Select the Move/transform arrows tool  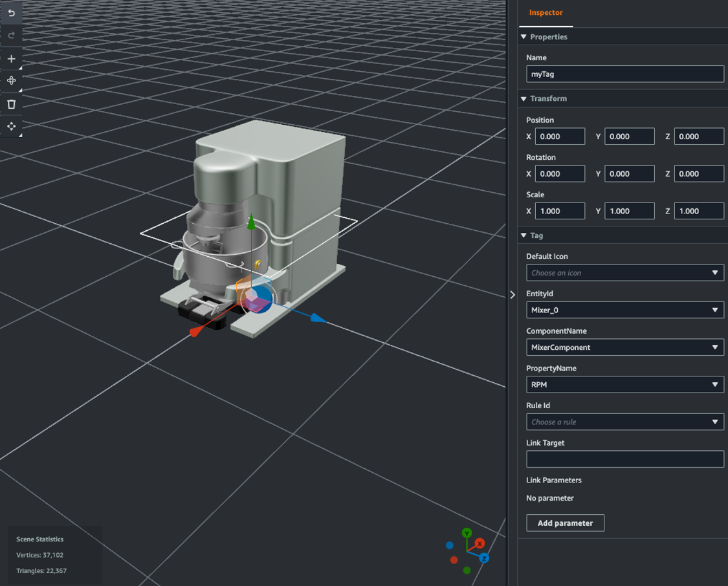tap(11, 127)
